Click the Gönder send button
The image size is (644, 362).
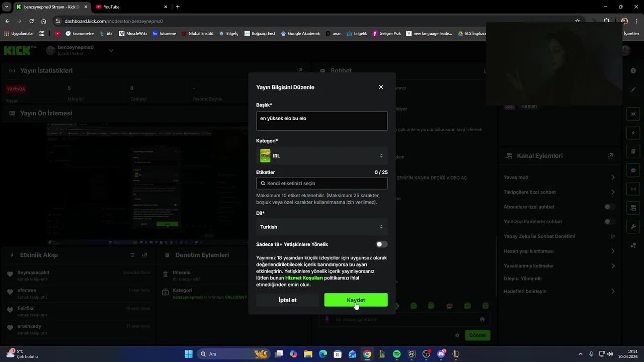click(x=477, y=335)
